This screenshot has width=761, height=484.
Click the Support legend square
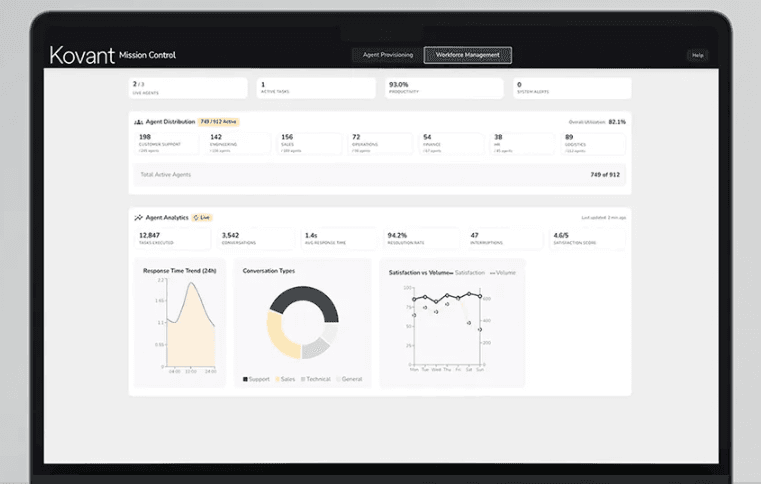coord(245,380)
